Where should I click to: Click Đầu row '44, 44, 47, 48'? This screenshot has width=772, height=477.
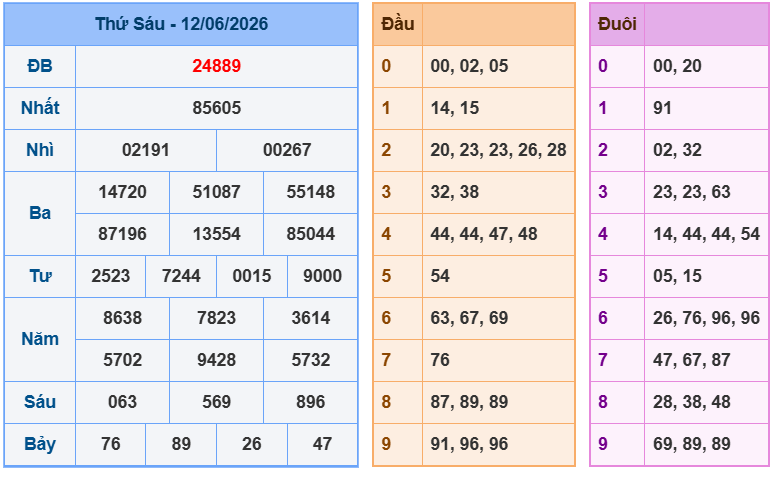coord(484,234)
